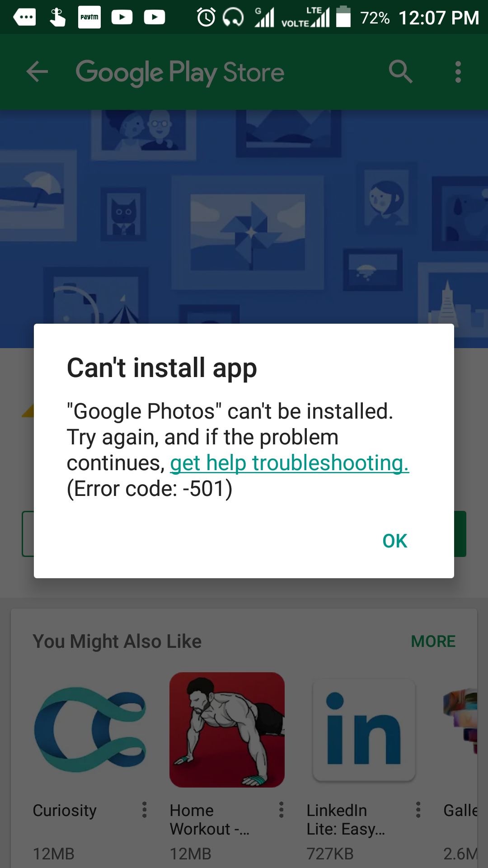
Task: Open options menu for Curiosity
Action: (145, 810)
